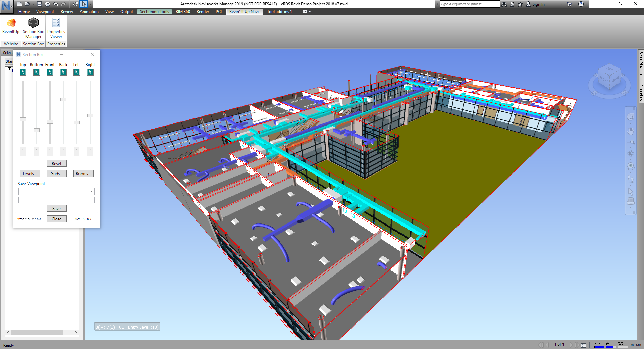This screenshot has width=644, height=349.
Task: Open the Favorites star icon
Action: [520, 4]
